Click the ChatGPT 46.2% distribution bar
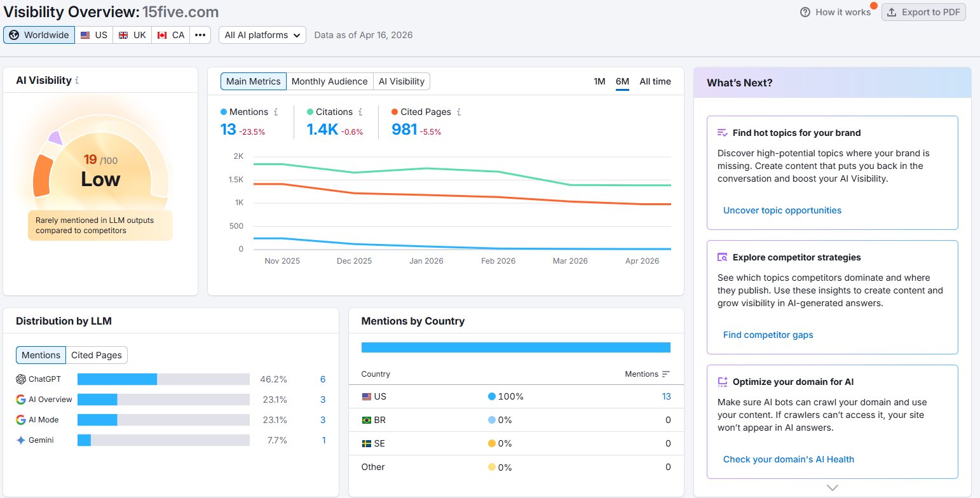The image size is (980, 498). pos(163,379)
